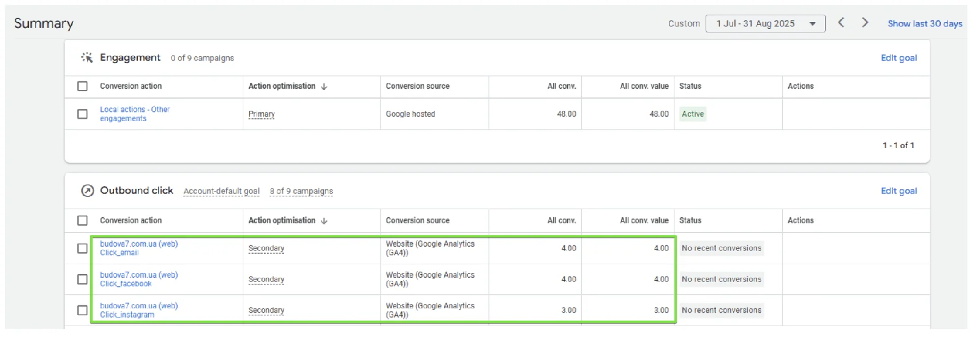Select the Local actions row checkbox

click(82, 114)
